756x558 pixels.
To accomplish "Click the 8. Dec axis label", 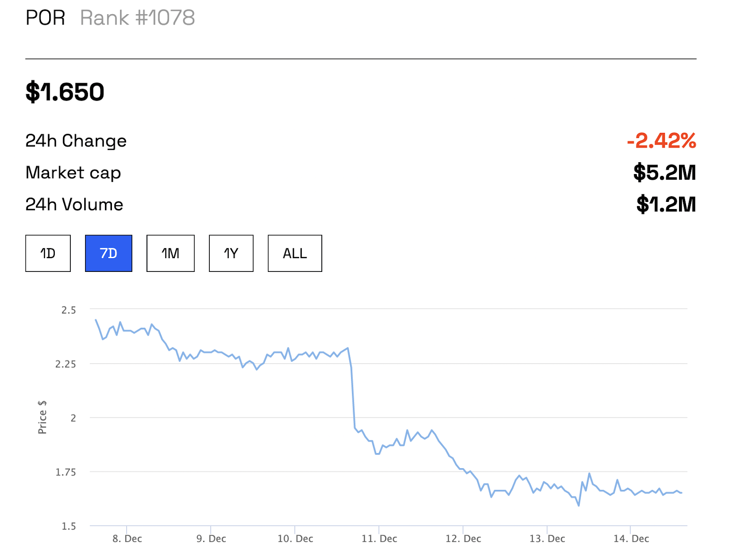I will click(x=127, y=539).
